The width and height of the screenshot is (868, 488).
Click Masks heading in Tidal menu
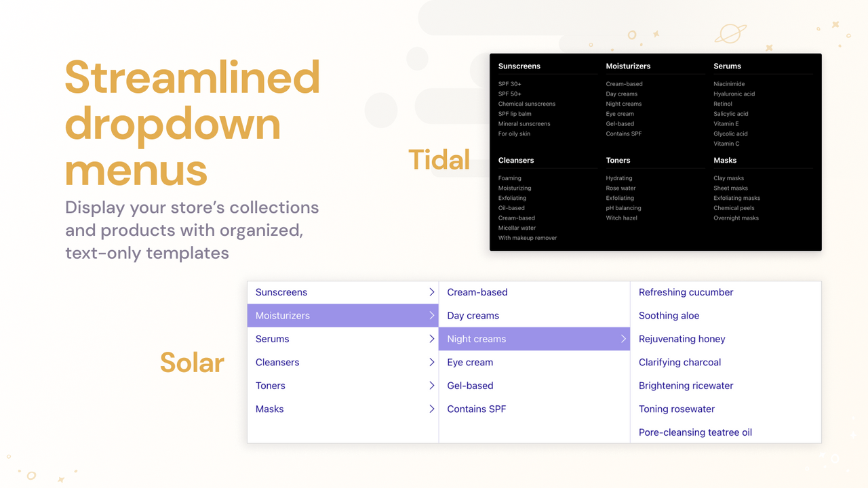pos(725,161)
